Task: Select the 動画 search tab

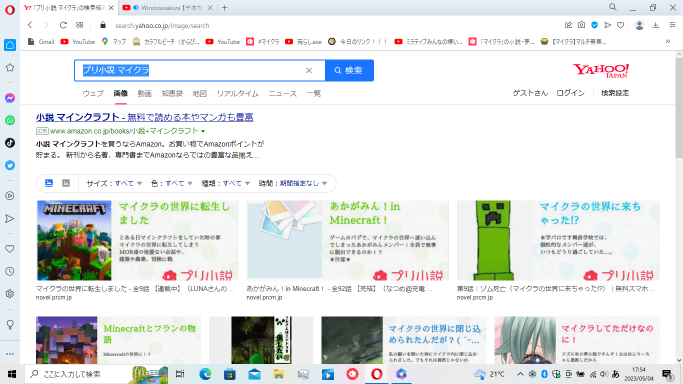Action: click(145, 94)
